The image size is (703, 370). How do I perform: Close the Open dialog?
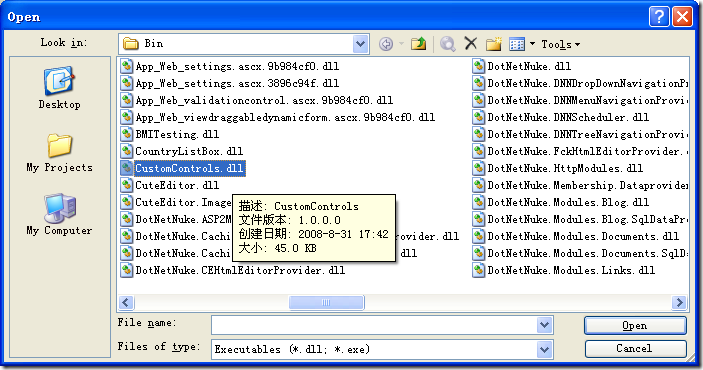coord(682,17)
